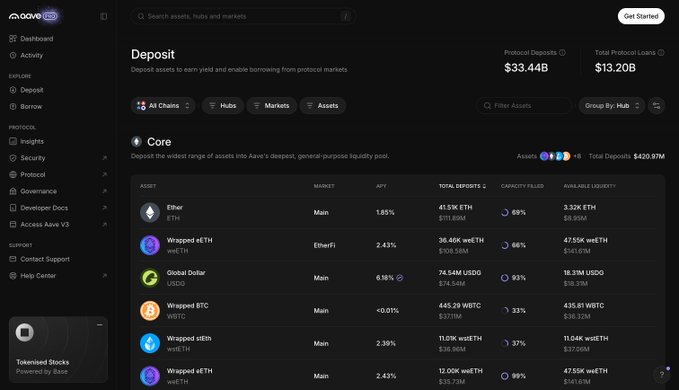The height and width of the screenshot is (390, 679).
Task: Open the Protocol external link
Action: (58, 174)
